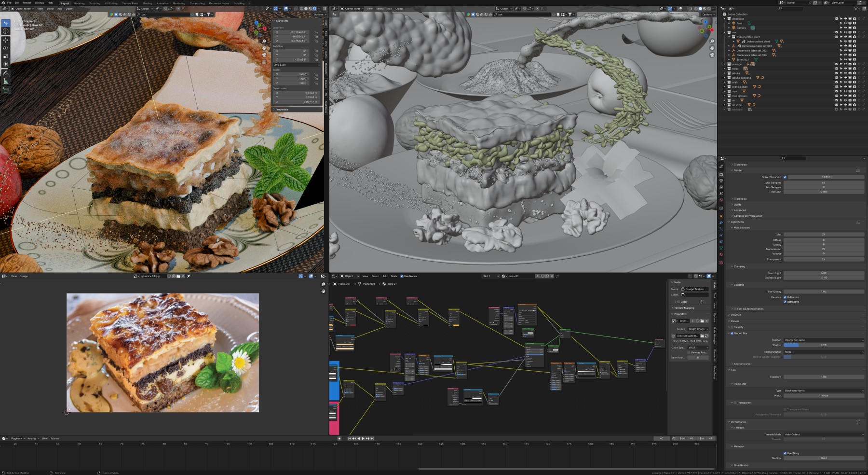Open the XYZ Euler rotation mode dropdown
Screen dimensions: 868x475
click(297, 65)
